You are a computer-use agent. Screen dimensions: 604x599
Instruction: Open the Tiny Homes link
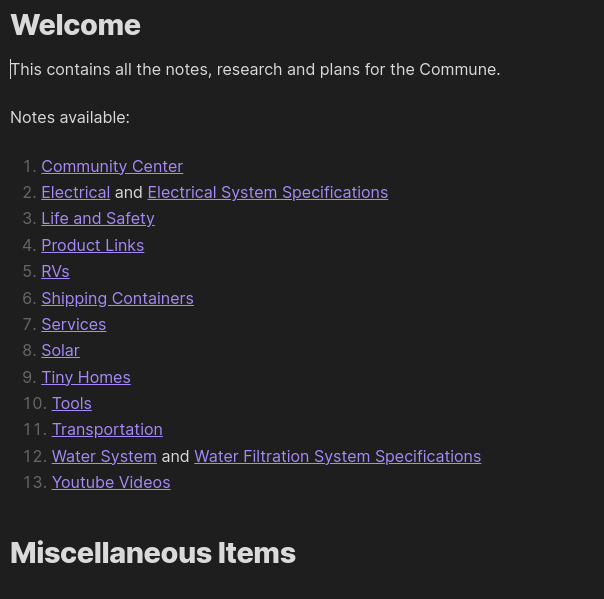coord(85,377)
